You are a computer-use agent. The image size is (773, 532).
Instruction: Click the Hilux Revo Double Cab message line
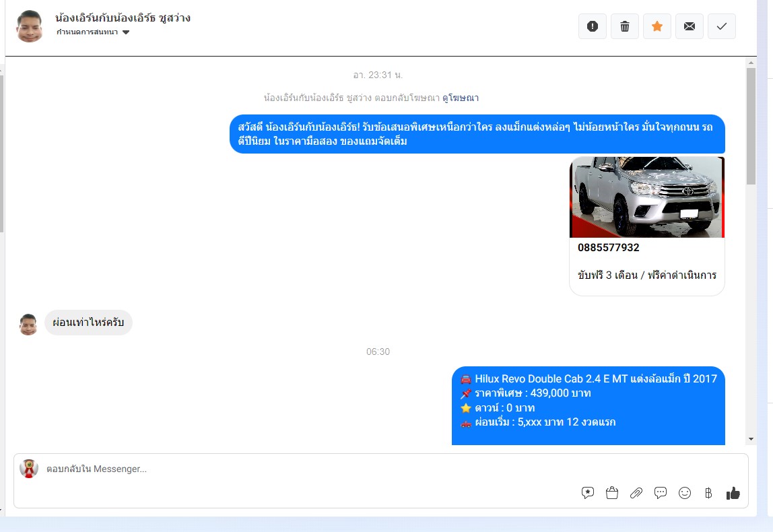589,378
